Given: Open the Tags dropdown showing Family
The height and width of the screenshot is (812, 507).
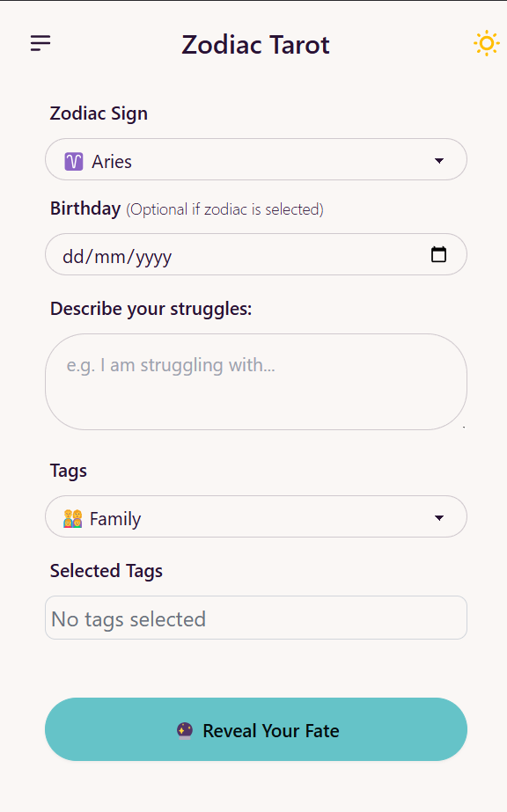Looking at the screenshot, I should click(256, 516).
